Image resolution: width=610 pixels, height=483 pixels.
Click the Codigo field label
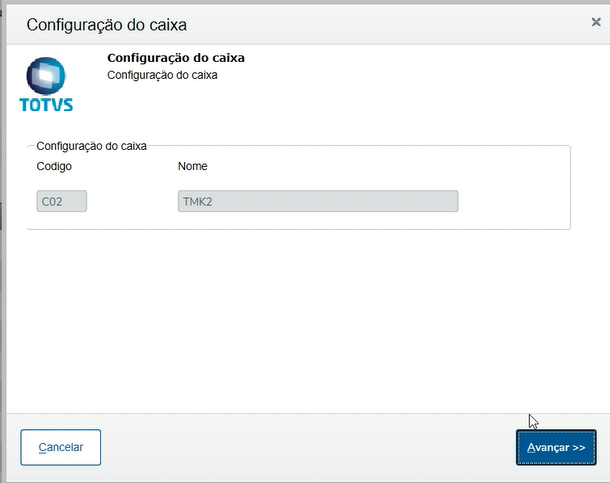coord(54,166)
